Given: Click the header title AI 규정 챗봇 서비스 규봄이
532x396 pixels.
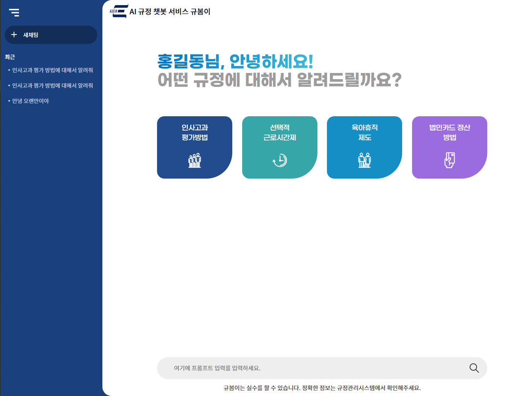Looking at the screenshot, I should (x=170, y=12).
